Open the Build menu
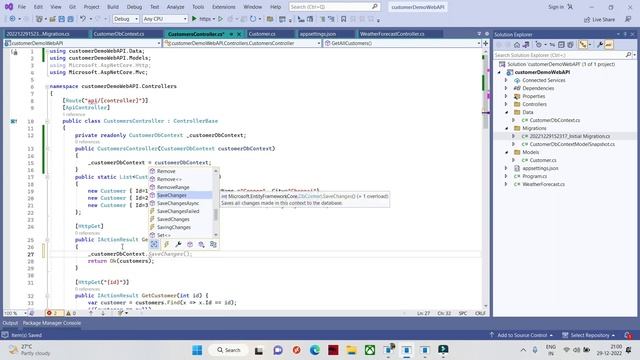 [113, 7]
